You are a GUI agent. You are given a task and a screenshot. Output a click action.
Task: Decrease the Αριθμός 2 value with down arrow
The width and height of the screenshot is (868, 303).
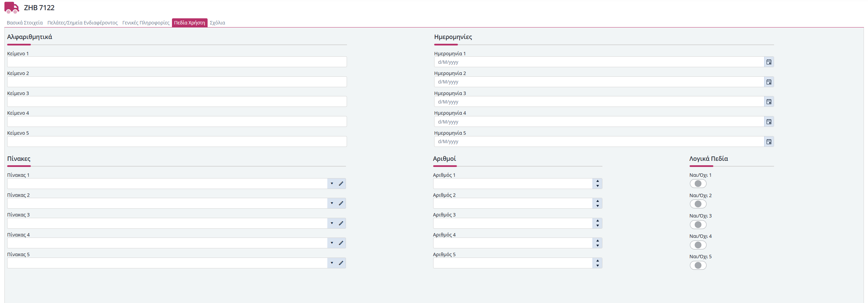coord(597,206)
